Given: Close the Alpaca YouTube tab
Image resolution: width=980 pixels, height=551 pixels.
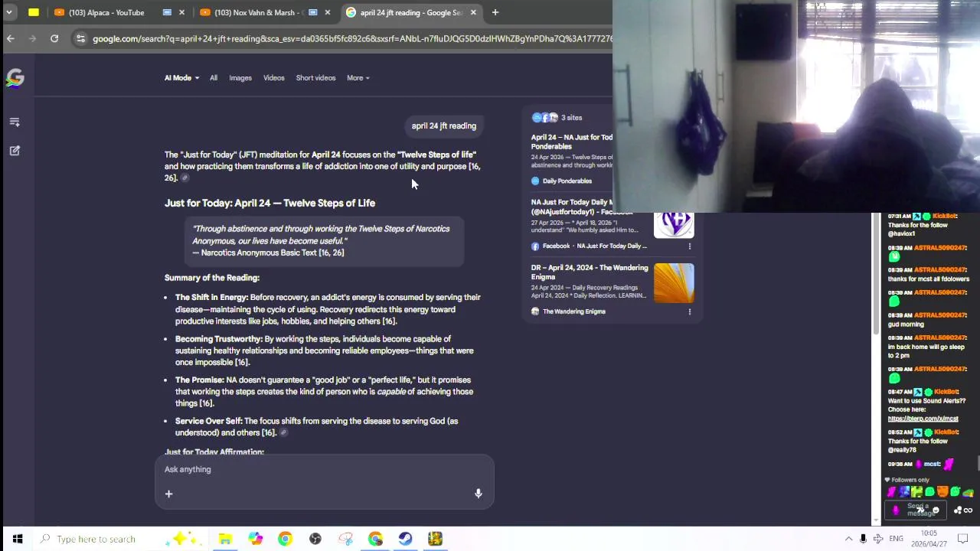Looking at the screenshot, I should coord(181,12).
